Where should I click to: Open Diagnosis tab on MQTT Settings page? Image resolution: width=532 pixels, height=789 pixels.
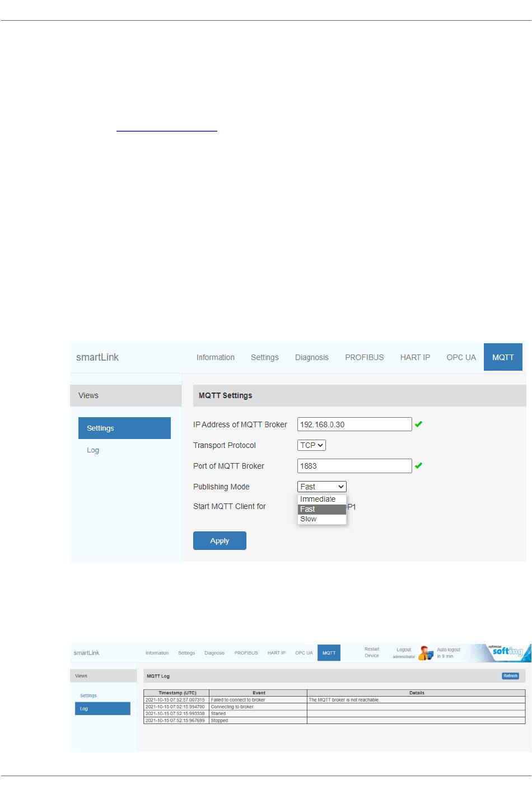(x=311, y=357)
